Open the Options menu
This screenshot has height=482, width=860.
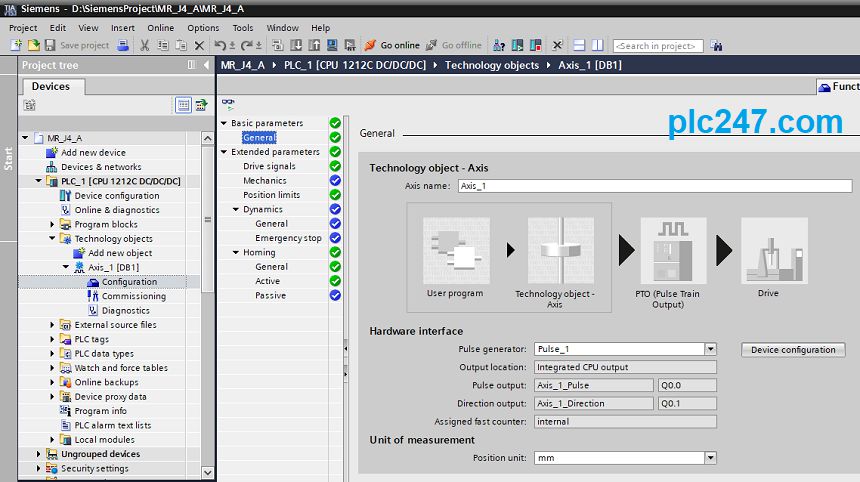pyautogui.click(x=203, y=27)
